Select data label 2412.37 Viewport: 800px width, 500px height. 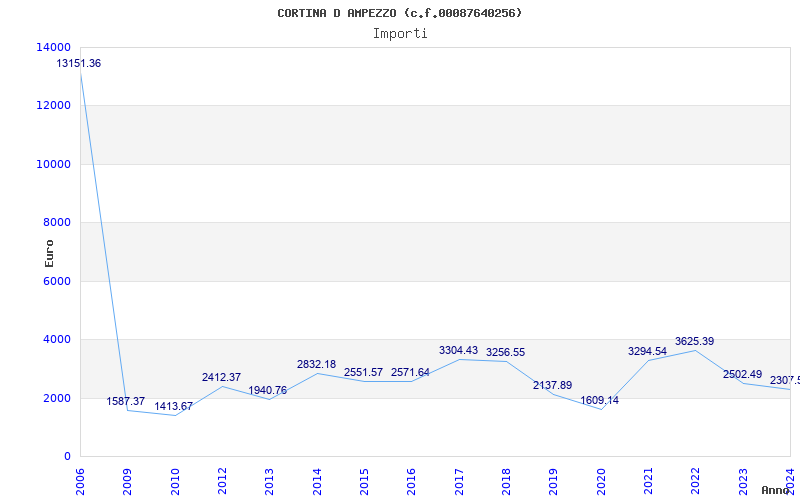221,378
